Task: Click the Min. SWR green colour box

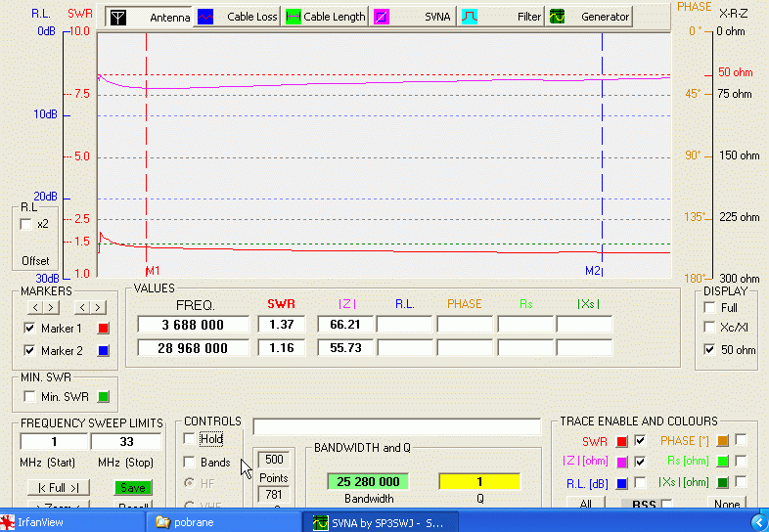Action: click(x=103, y=397)
